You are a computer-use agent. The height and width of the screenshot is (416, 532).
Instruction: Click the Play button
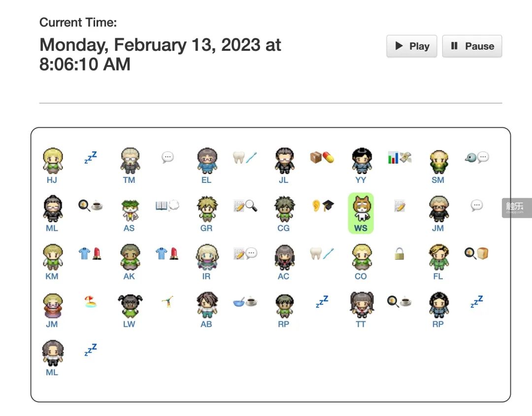click(x=411, y=46)
